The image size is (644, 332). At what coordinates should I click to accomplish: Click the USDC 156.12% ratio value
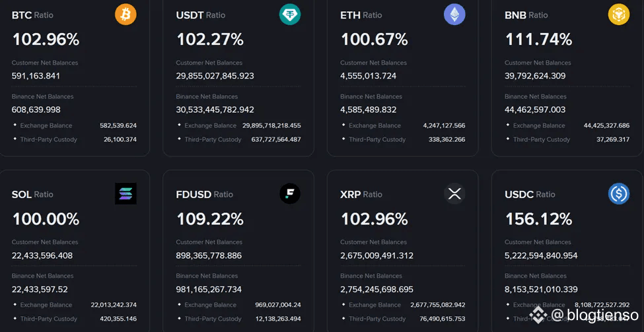pyautogui.click(x=538, y=218)
